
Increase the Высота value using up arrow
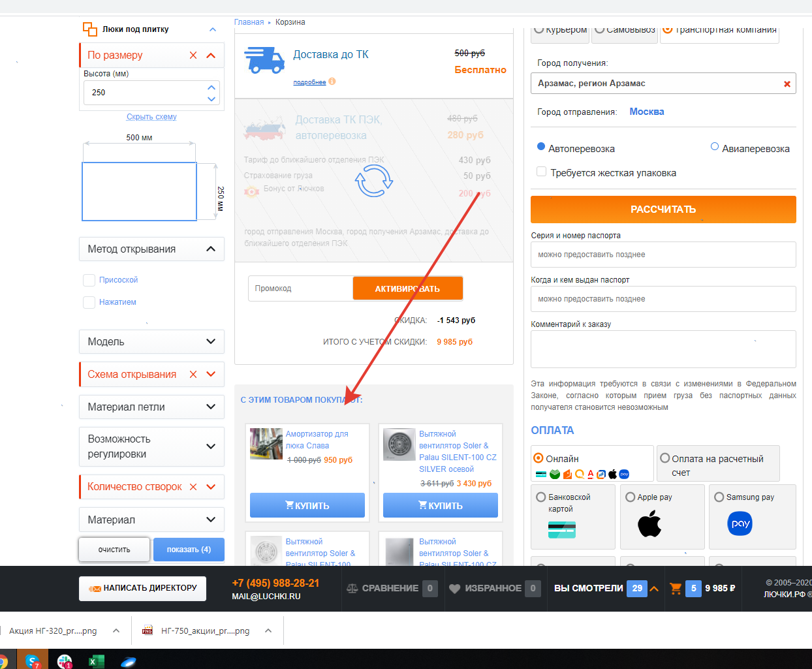[x=211, y=87]
